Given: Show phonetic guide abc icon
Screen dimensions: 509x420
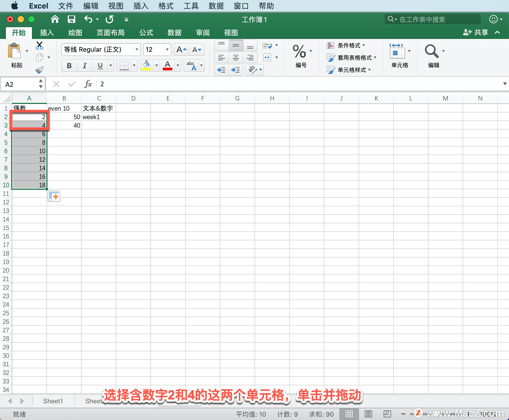Looking at the screenshot, I should click(x=192, y=66).
